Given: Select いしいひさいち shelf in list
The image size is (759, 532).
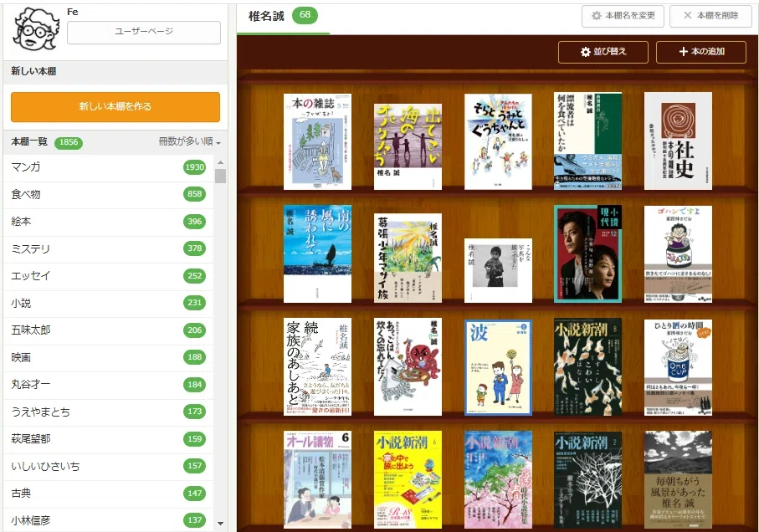Looking at the screenshot, I should point(109,466).
